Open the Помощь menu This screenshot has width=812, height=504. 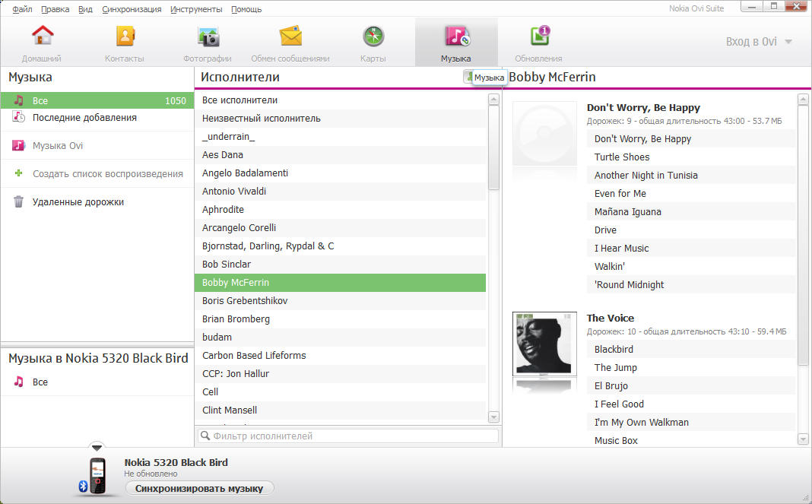pos(246,9)
